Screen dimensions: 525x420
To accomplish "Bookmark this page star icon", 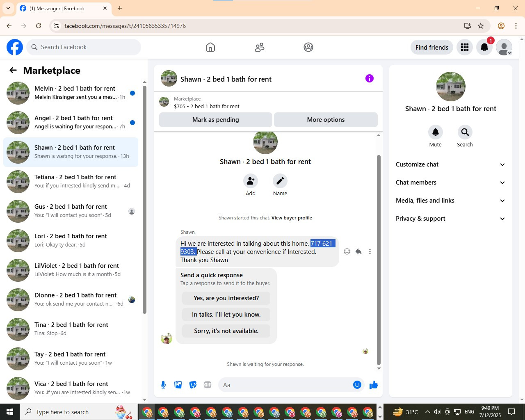I will (481, 26).
